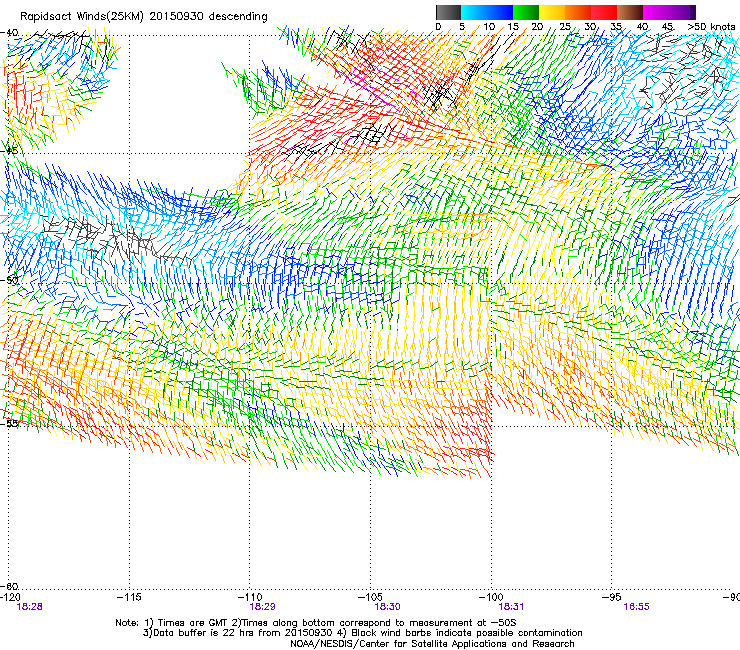
Task: Click the -120 longitude axis label
Action: (x=9, y=597)
